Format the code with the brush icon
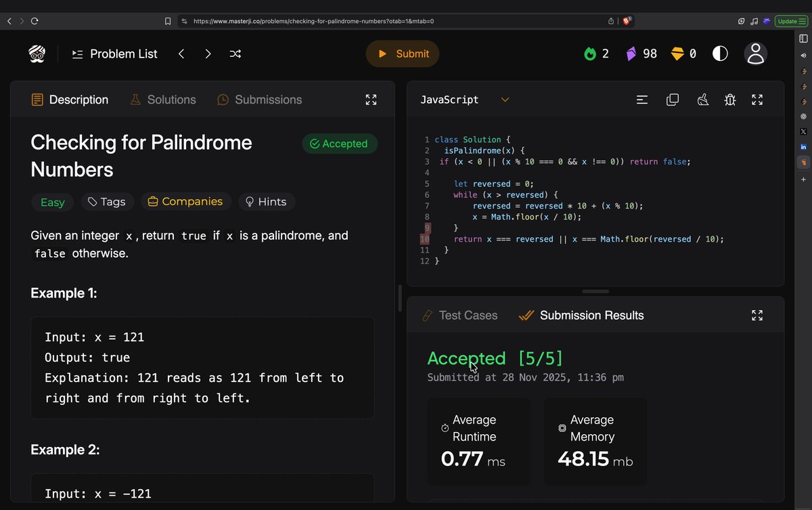 [703, 100]
